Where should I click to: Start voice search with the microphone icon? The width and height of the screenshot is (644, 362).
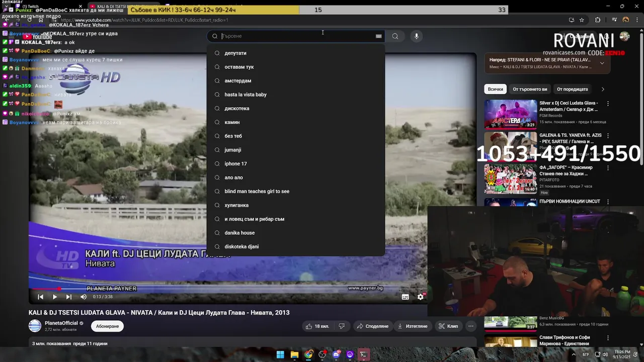pyautogui.click(x=416, y=36)
